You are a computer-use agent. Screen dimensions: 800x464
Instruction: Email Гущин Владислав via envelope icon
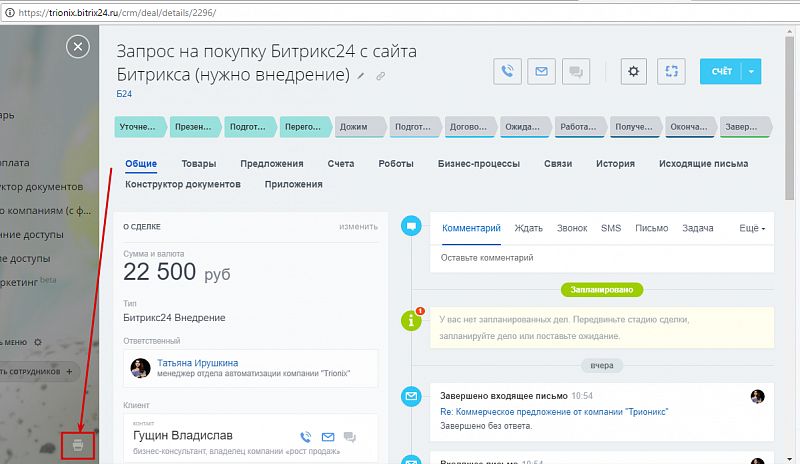pos(328,437)
